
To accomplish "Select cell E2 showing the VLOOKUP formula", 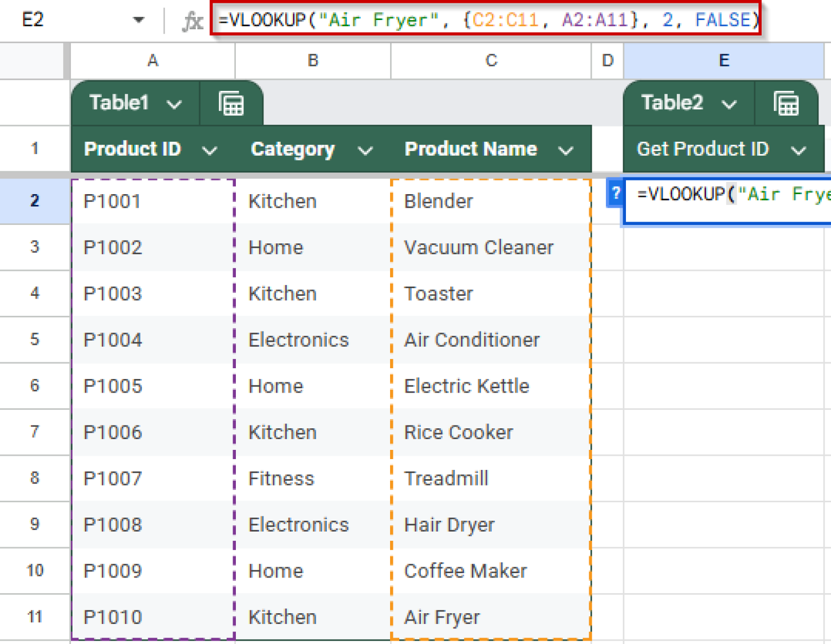I will tap(725, 200).
